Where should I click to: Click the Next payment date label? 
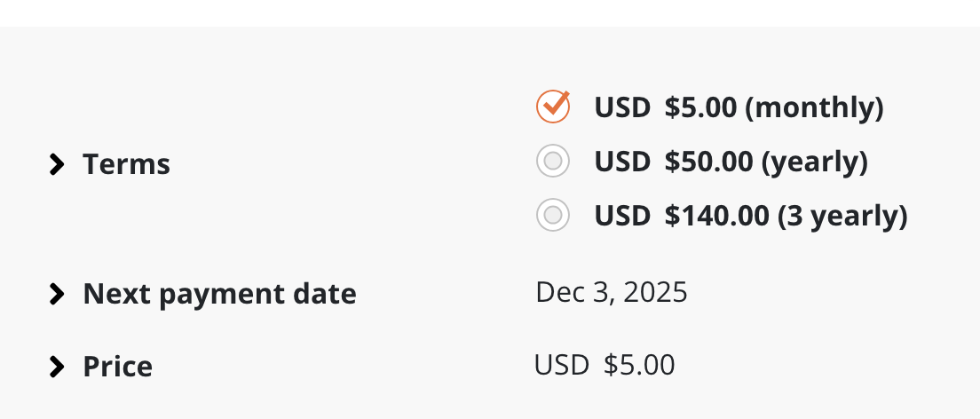219,294
